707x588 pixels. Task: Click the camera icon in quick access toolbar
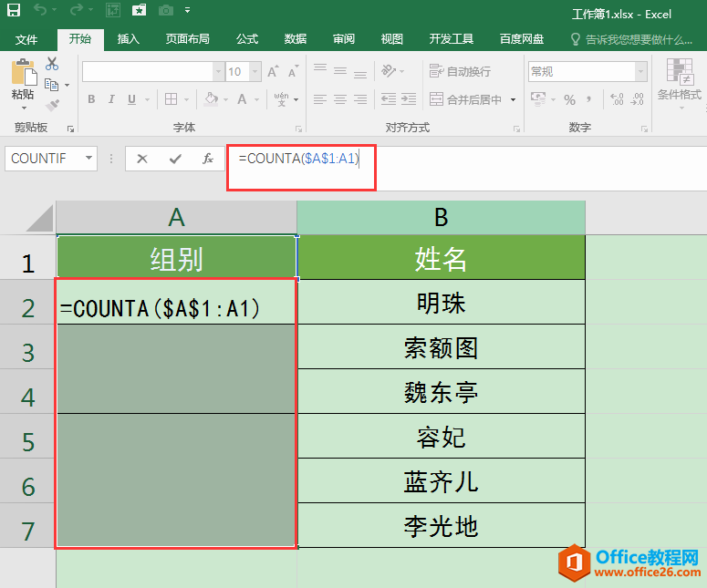[166, 10]
